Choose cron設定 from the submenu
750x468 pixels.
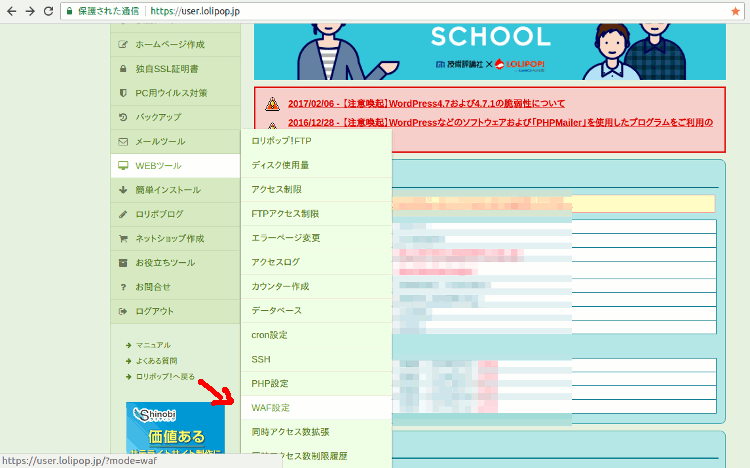[x=316, y=335]
